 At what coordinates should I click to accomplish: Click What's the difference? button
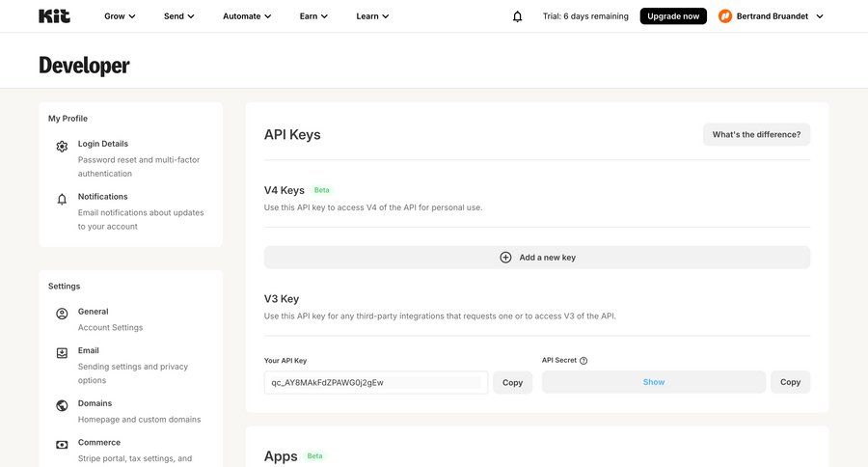point(756,135)
